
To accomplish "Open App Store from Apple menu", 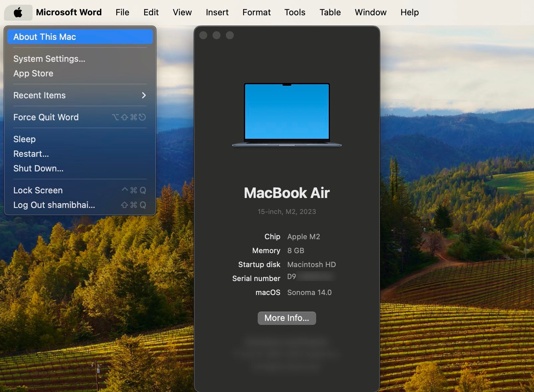I will 80,73.
